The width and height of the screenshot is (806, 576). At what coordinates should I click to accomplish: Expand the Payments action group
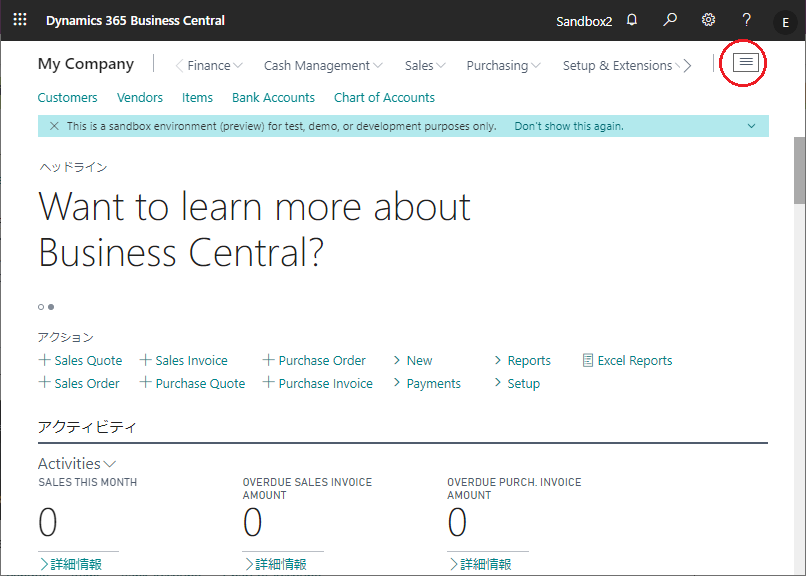click(427, 383)
